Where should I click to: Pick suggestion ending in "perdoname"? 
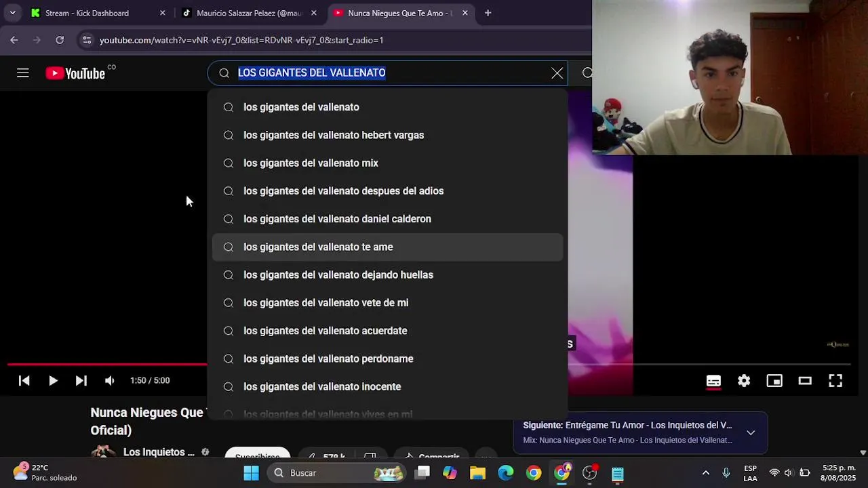[387, 359]
